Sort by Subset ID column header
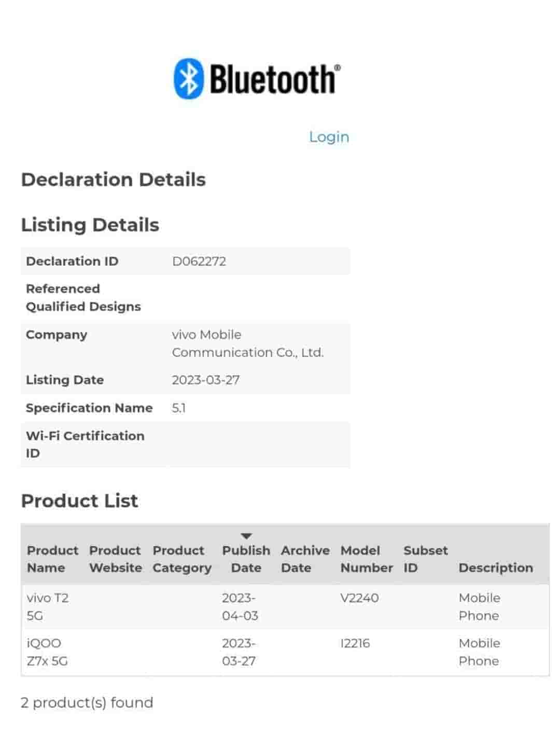This screenshot has height=747, width=560. click(x=425, y=559)
